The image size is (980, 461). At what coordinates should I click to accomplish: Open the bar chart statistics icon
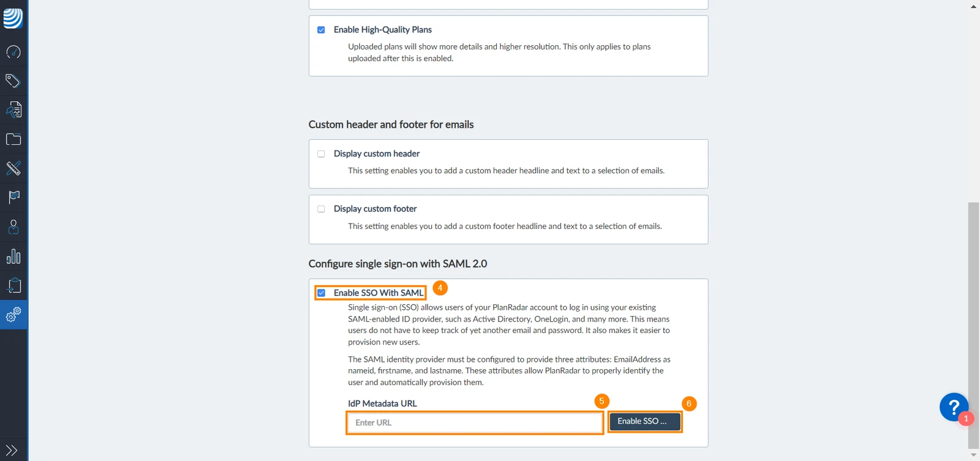[13, 256]
